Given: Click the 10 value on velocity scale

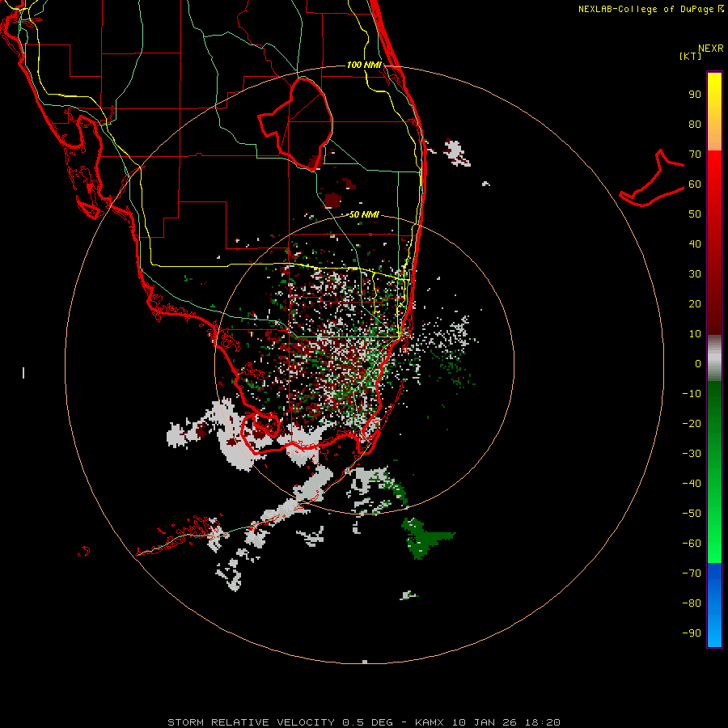Looking at the screenshot, I should coord(695,334).
